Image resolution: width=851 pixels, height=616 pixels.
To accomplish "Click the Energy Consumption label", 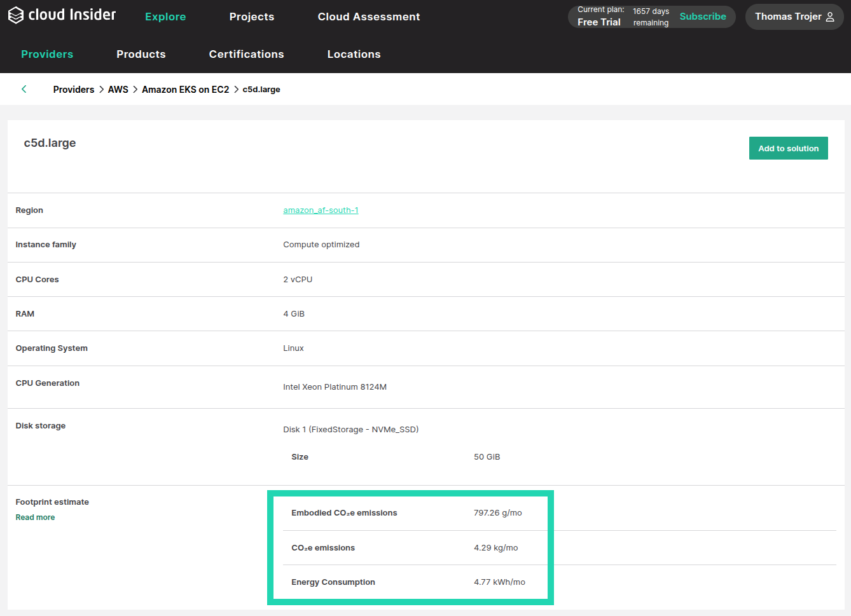I will (333, 582).
